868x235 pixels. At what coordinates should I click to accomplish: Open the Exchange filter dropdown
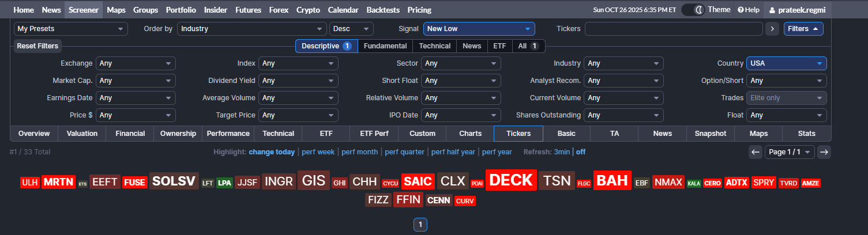[x=136, y=63]
